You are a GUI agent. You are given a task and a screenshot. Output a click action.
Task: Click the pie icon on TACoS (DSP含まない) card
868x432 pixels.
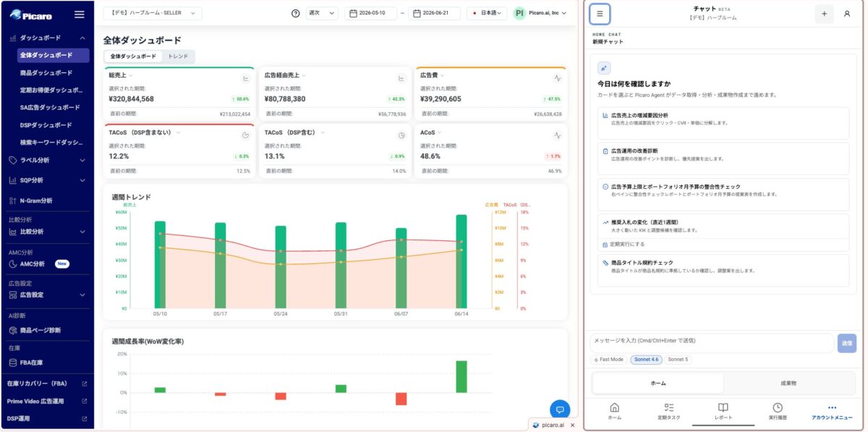(246, 135)
